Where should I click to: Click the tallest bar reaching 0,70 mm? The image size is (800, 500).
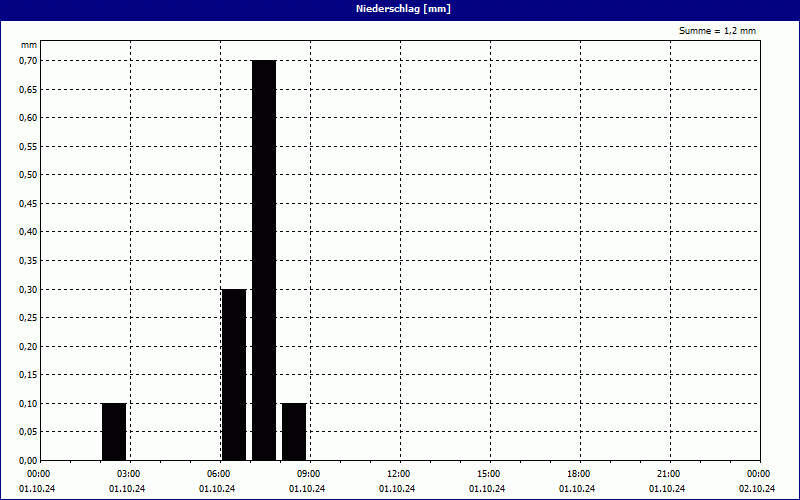pos(264,260)
